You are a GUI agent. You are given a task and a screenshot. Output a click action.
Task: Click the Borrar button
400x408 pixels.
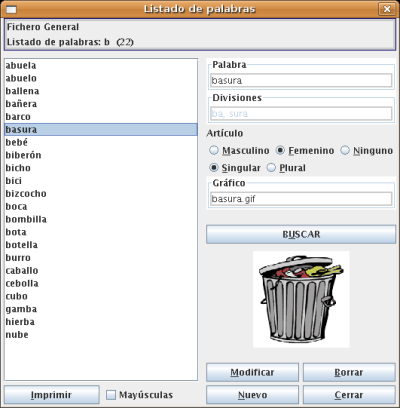[x=349, y=372]
